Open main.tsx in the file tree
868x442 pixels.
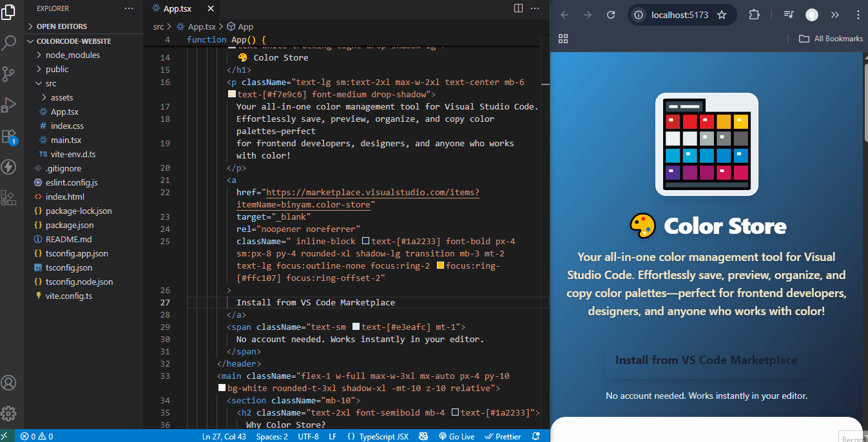tap(66, 140)
